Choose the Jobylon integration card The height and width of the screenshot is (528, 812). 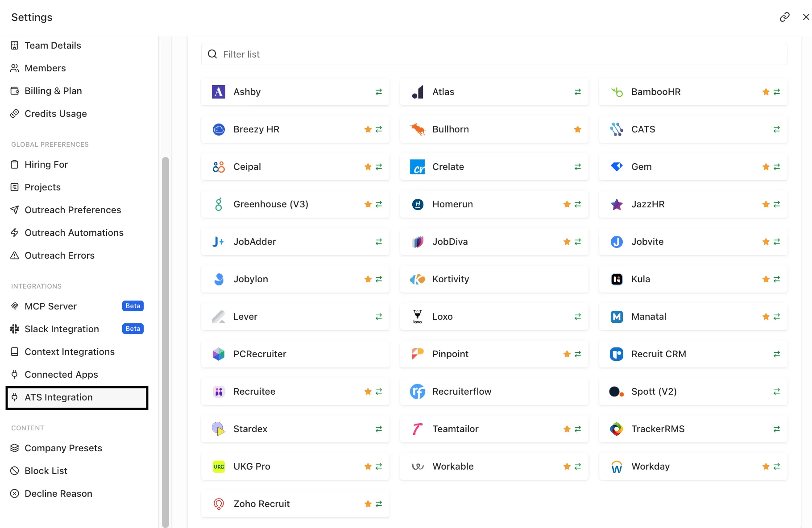click(x=295, y=279)
